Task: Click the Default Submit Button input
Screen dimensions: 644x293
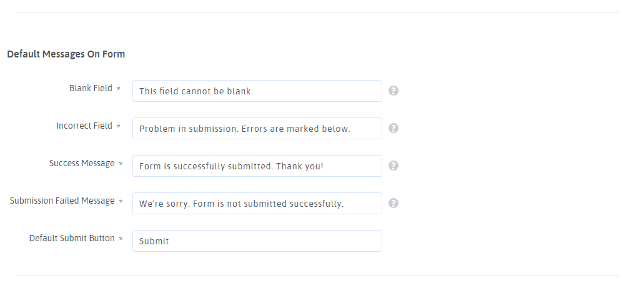Action: (257, 241)
